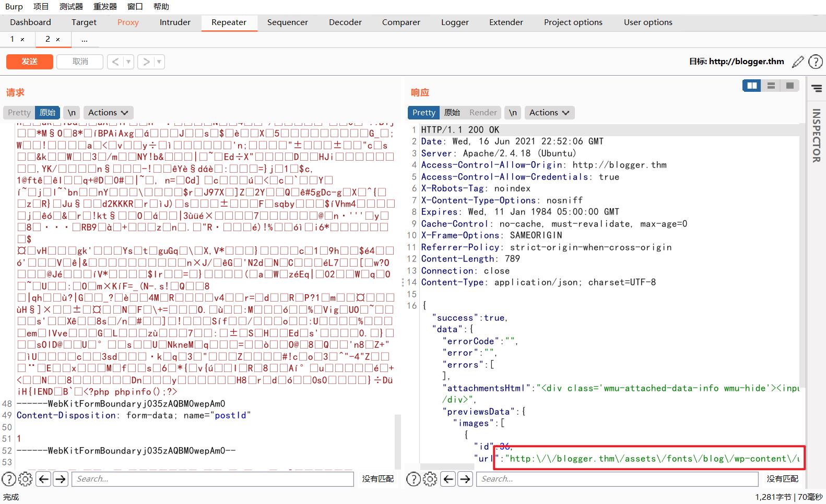Open the Decoder tab
This screenshot has height=504, width=826.
pos(345,22)
